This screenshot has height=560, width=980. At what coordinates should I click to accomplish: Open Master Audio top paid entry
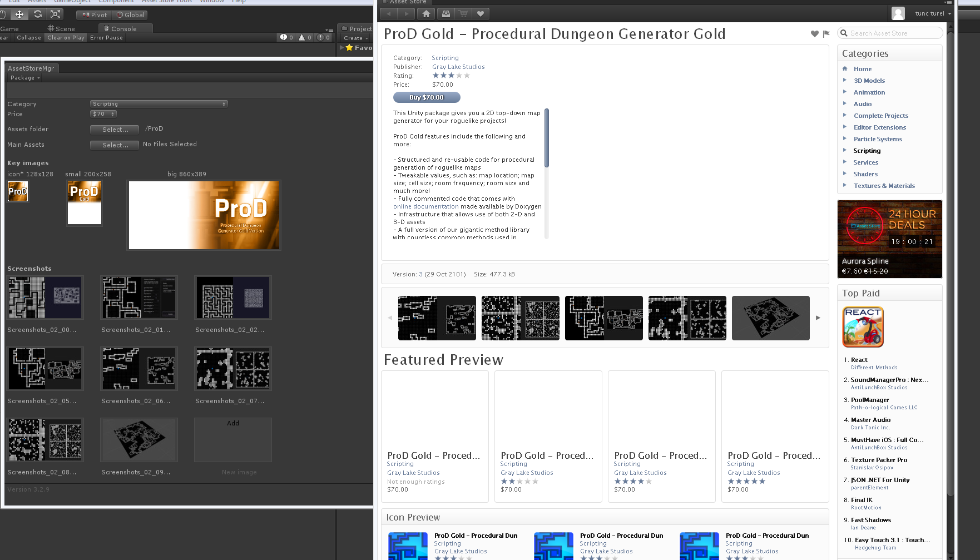(870, 420)
